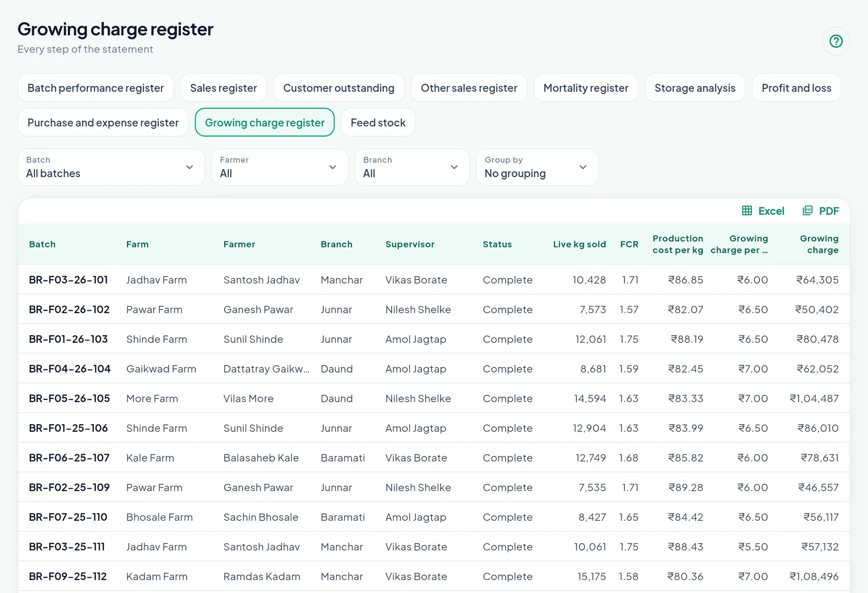Expand the Branch filter dropdown

tap(412, 167)
